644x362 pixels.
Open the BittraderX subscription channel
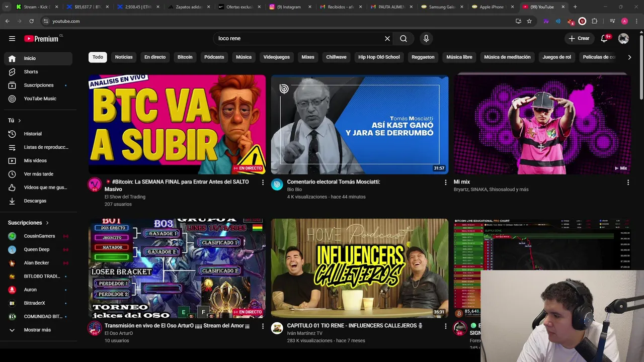[38, 303]
